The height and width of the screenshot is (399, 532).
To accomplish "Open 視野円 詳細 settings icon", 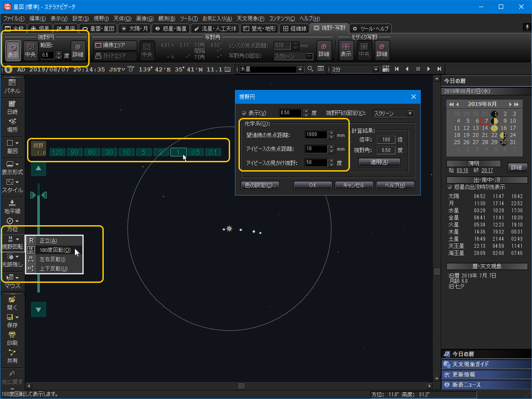I will (78, 51).
